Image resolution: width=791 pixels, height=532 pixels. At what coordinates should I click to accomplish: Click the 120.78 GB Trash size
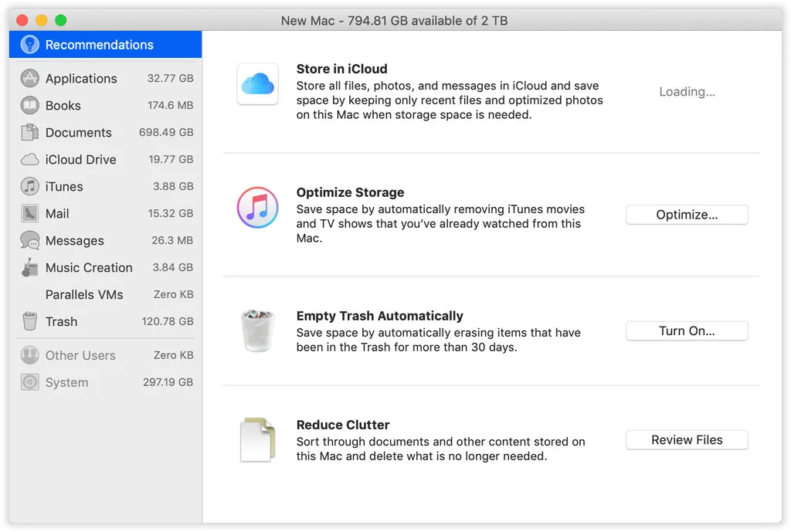[168, 321]
